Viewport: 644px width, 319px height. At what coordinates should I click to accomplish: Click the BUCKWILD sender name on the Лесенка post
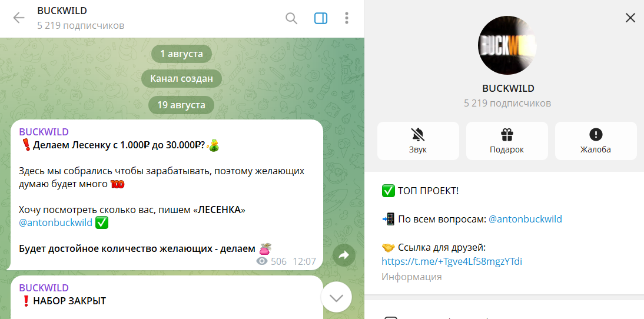tap(44, 132)
